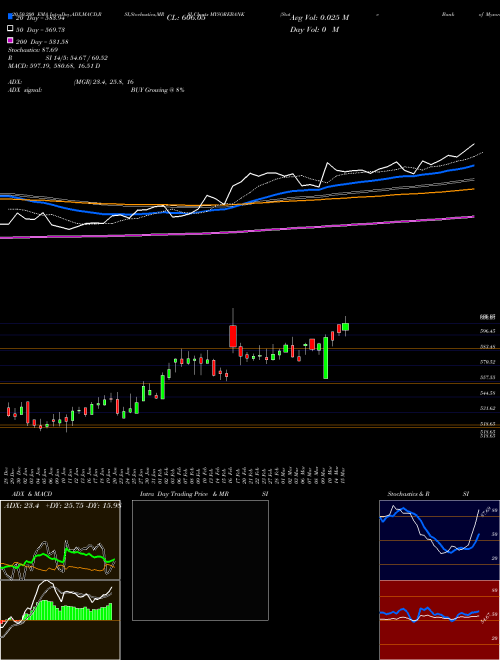Click the magenta 200 Day legend swatch
This screenshot has height=660, width=500.
[x=11, y=41]
